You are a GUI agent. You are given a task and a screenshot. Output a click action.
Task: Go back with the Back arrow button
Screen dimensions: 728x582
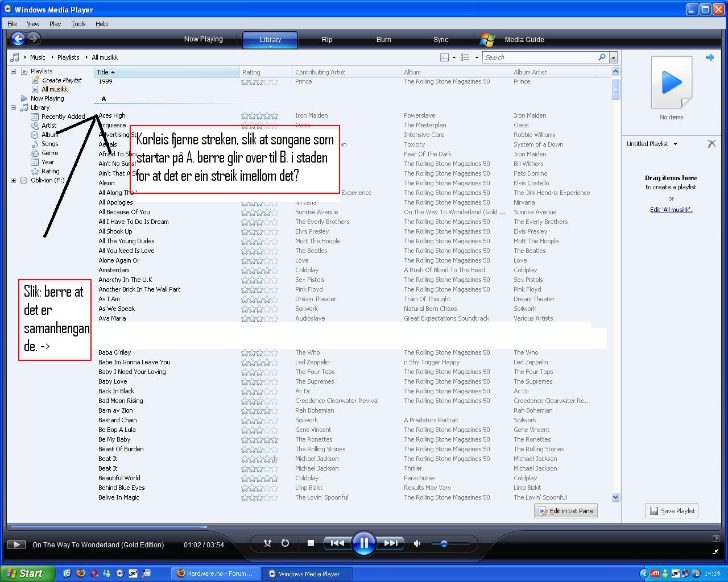point(18,39)
